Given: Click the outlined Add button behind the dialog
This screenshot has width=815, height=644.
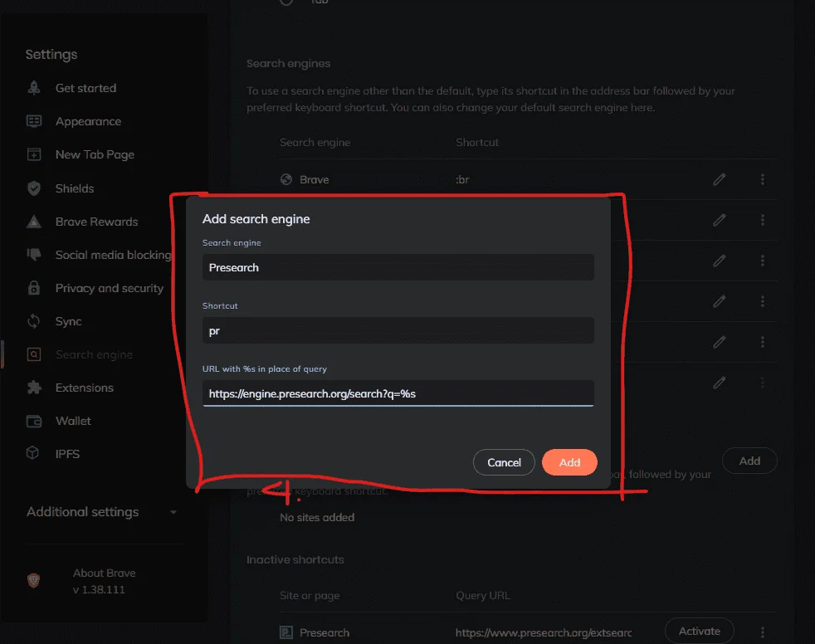Looking at the screenshot, I should pos(749,461).
